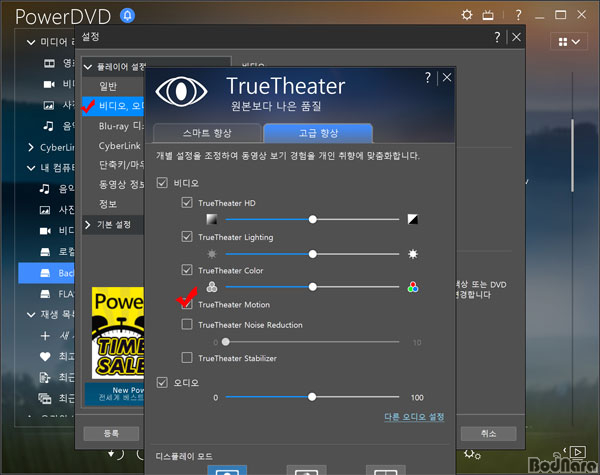600x475 pixels.
Task: Click the TrueTheater eye logo
Action: (x=181, y=91)
